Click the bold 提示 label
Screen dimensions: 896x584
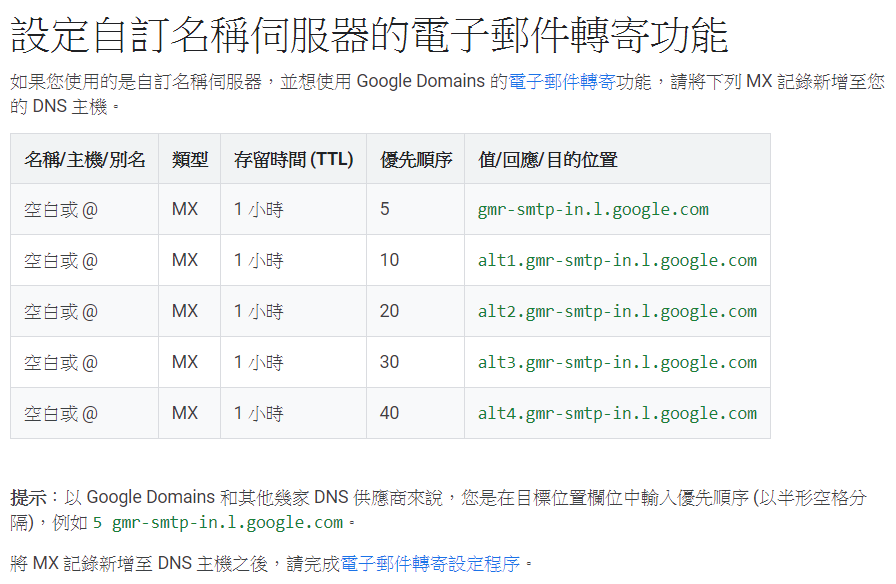pyautogui.click(x=28, y=497)
